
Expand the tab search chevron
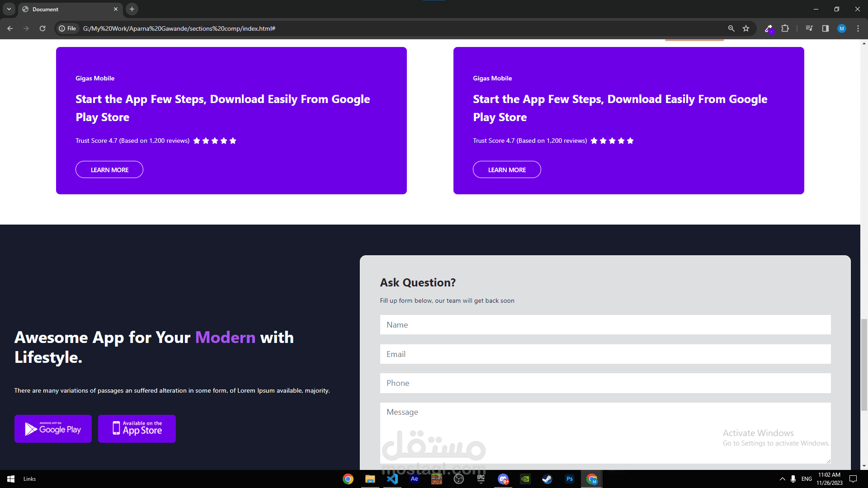click(x=9, y=9)
